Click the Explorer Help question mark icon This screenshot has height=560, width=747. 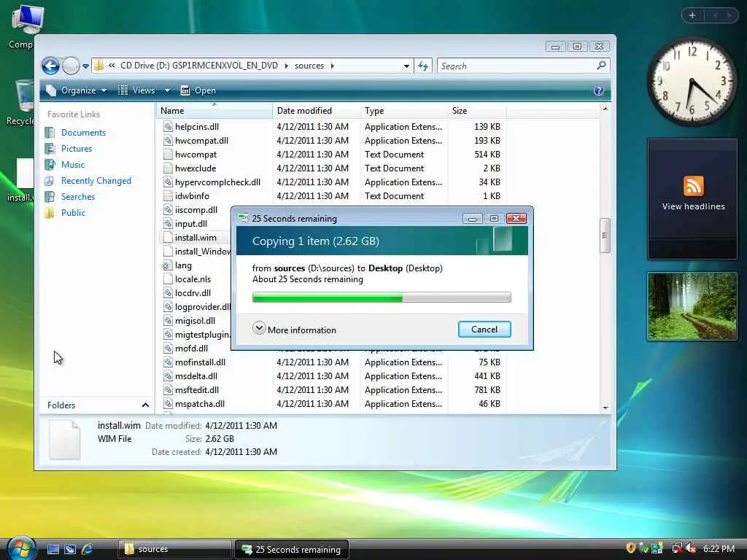(x=599, y=90)
